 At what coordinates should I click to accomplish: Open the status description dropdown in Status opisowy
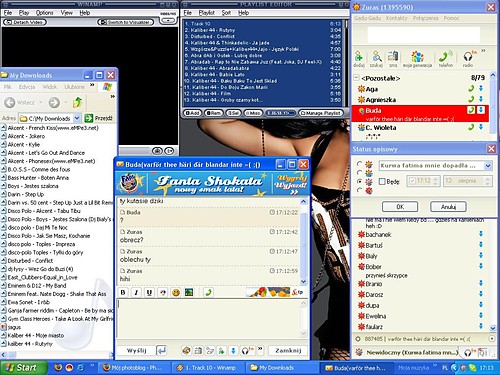(488, 166)
